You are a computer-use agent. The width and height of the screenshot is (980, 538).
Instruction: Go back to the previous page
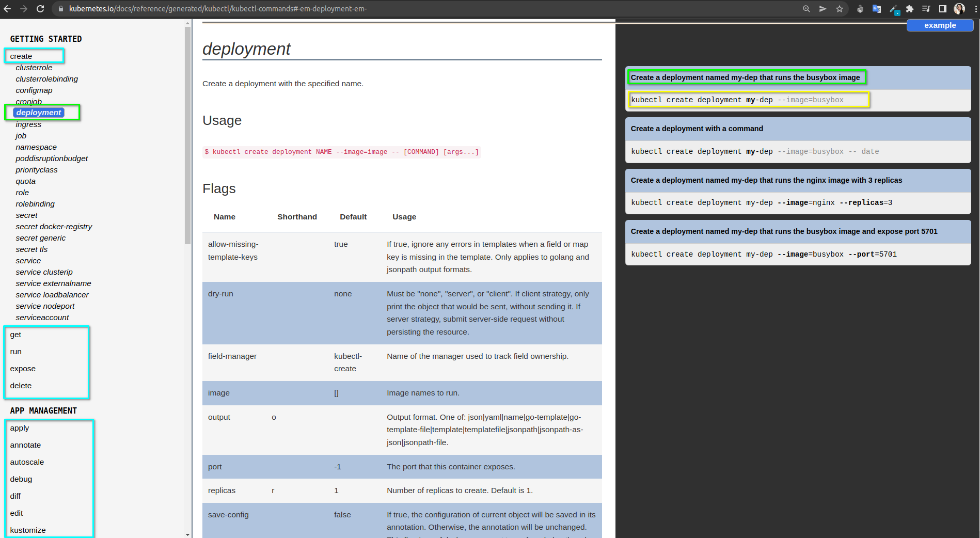coord(7,9)
